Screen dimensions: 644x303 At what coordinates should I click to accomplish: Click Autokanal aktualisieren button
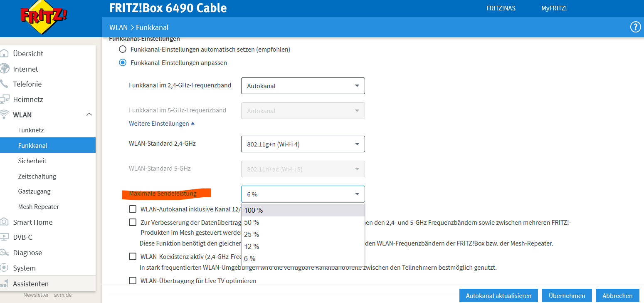pyautogui.click(x=498, y=296)
